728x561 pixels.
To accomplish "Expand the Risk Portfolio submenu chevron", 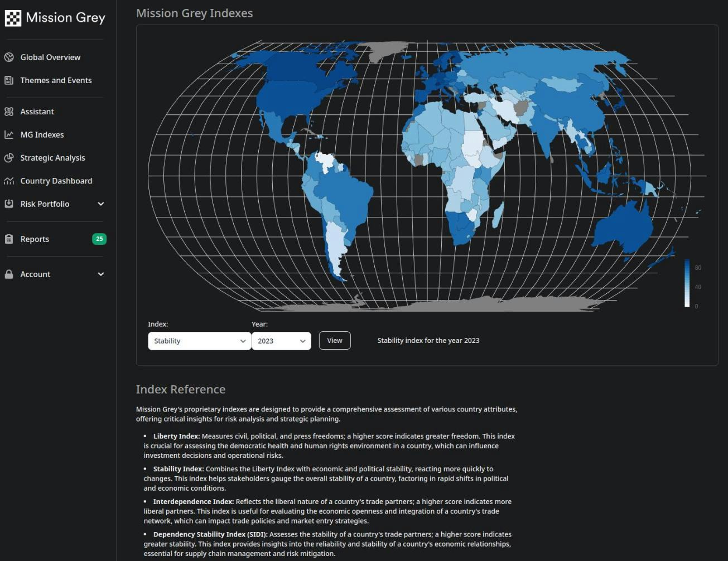I will click(x=100, y=204).
